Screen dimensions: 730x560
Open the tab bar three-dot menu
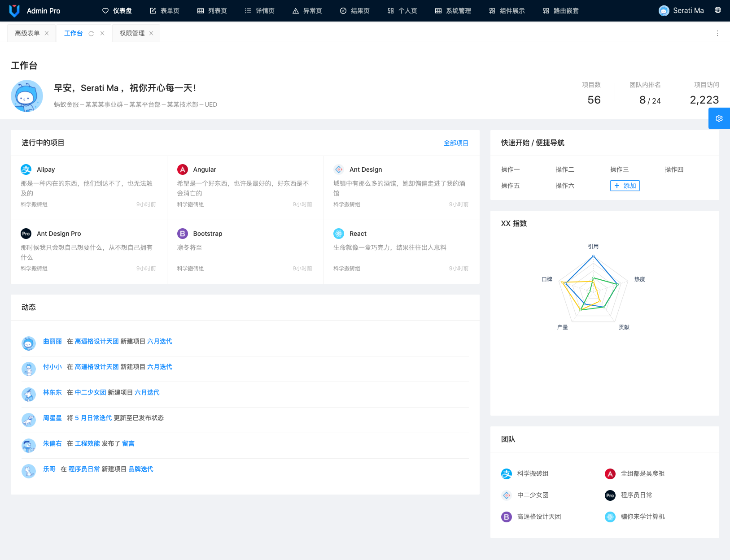717,34
